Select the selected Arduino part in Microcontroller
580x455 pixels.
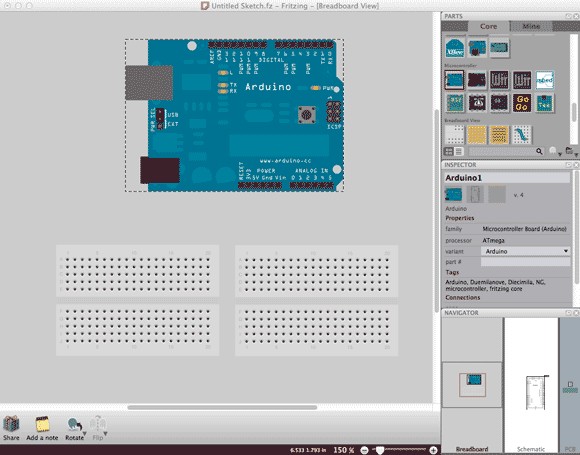pyautogui.click(x=454, y=80)
